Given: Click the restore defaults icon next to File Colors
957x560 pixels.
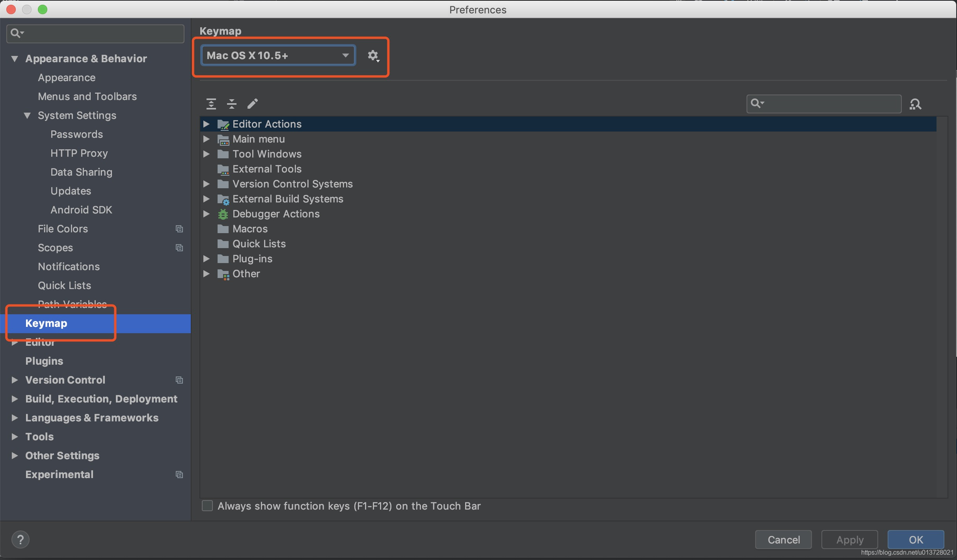Looking at the screenshot, I should [x=179, y=228].
